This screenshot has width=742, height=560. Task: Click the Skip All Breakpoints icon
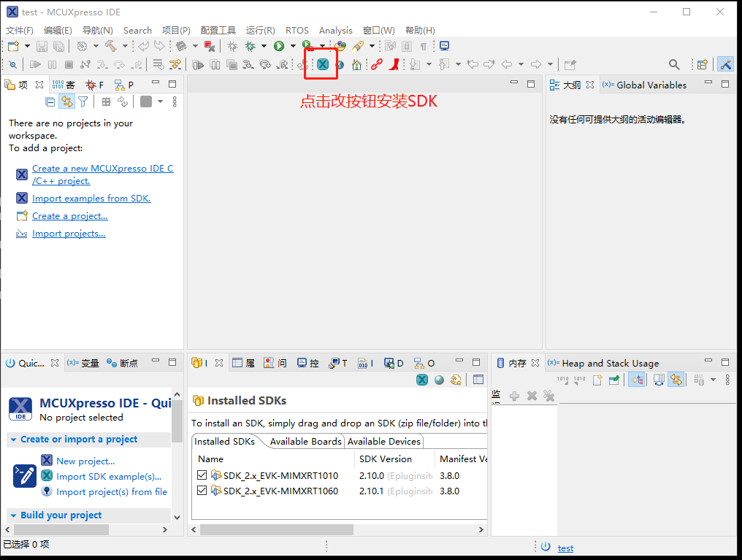click(12, 64)
